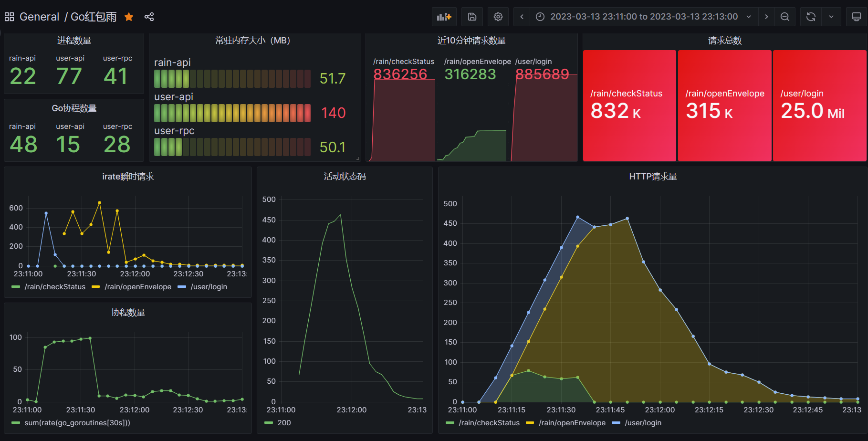
Task: Unstar the Go红包雨 dashboard
Action: (129, 17)
